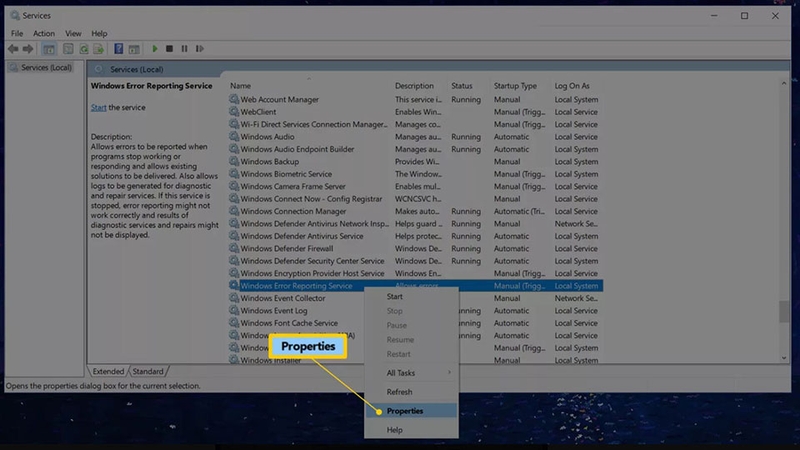Choose Help in the context menu

click(x=411, y=430)
